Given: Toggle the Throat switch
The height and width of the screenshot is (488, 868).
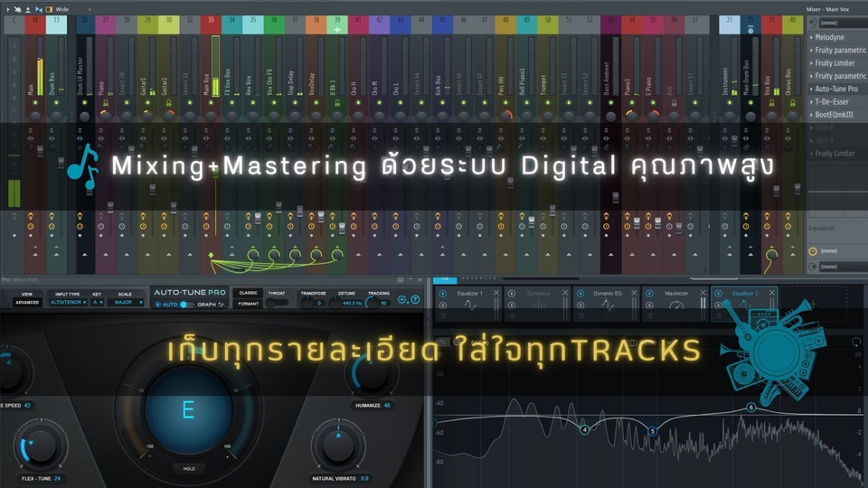Looking at the screenshot, I should [x=277, y=304].
